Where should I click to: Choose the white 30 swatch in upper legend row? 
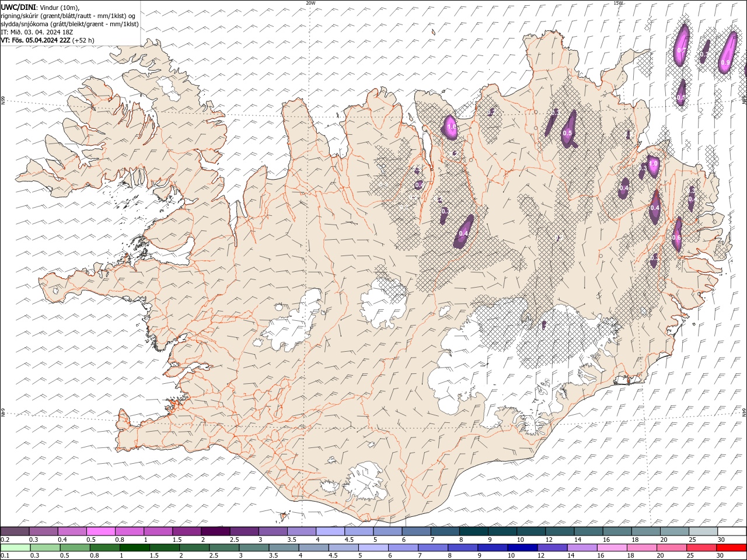732,531
